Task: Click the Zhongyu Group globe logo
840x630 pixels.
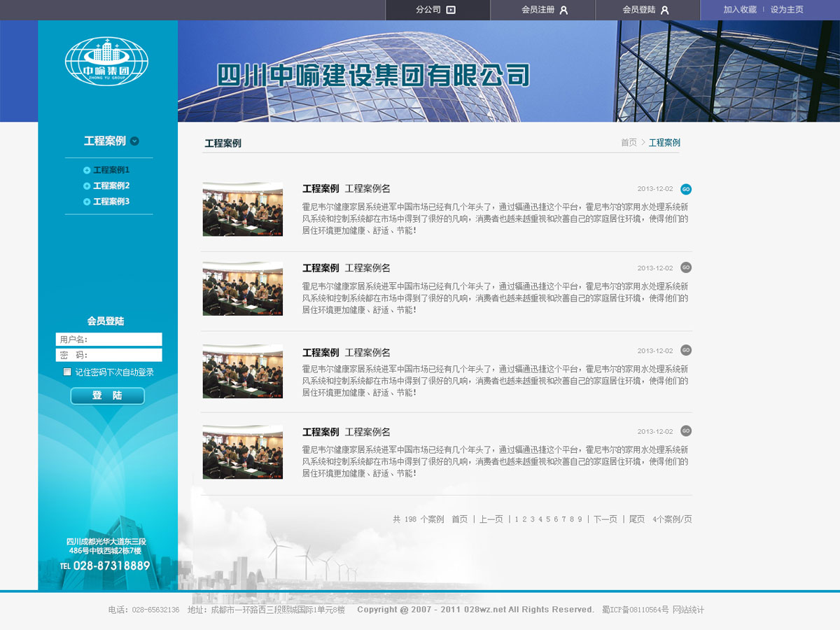Action: tap(106, 62)
